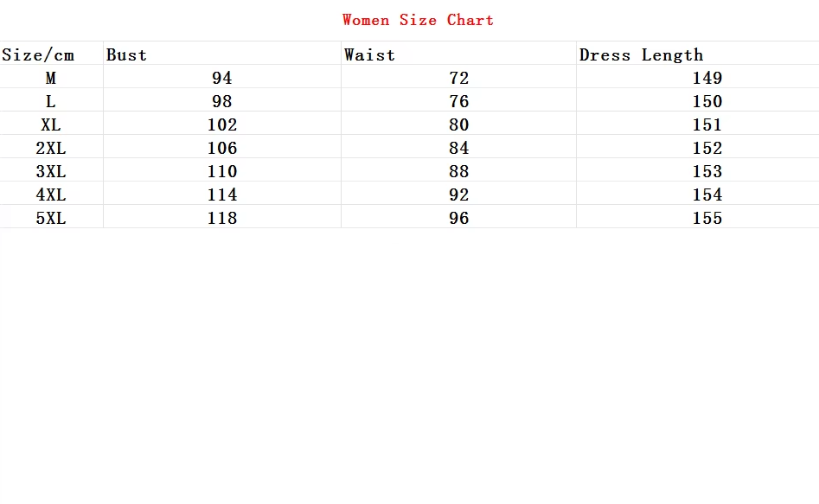This screenshot has width=819, height=504.
Task: Select the L size row label
Action: pyautogui.click(x=51, y=102)
